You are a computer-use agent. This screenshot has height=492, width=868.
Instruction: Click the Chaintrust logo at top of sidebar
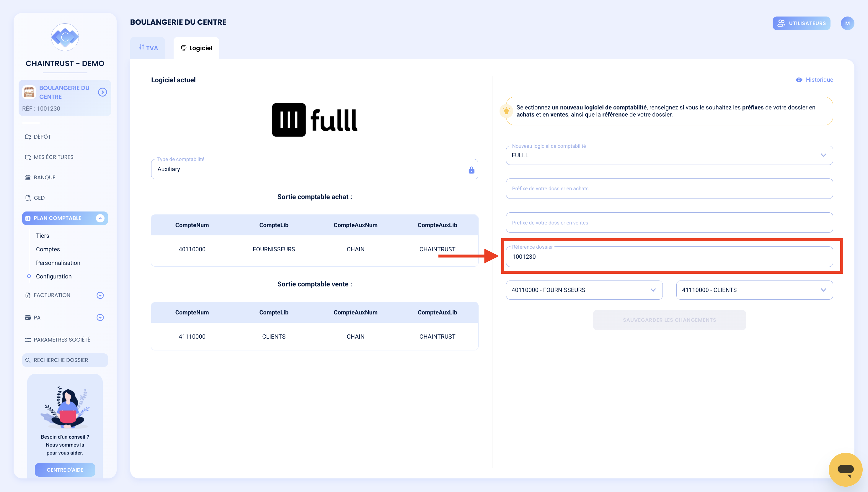click(x=65, y=37)
